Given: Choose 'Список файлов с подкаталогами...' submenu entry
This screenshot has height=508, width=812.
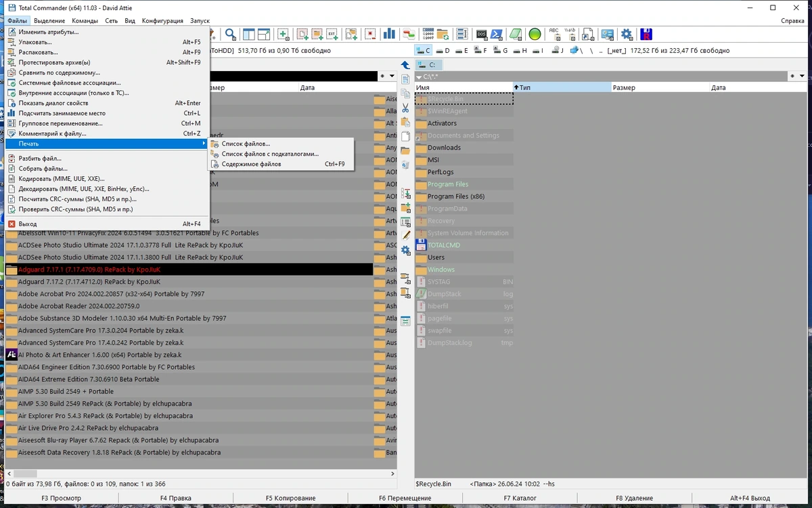Looking at the screenshot, I should click(x=270, y=154).
